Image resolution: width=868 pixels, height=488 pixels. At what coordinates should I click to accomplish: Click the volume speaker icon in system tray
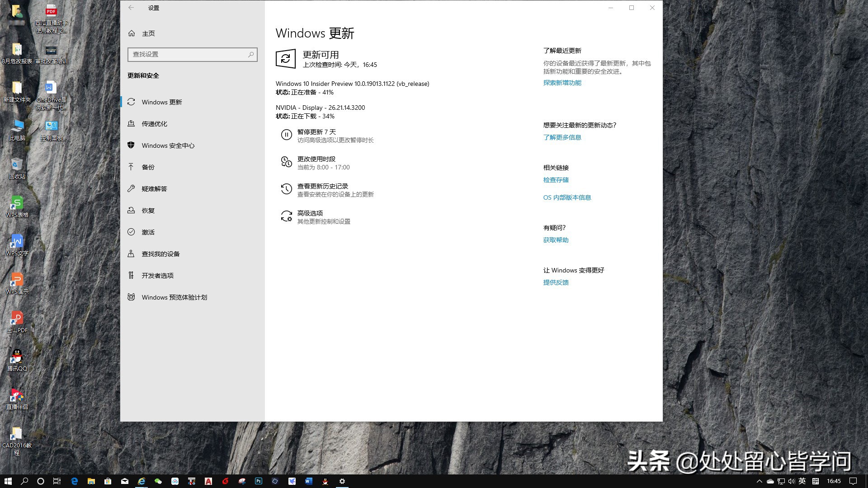pyautogui.click(x=792, y=481)
